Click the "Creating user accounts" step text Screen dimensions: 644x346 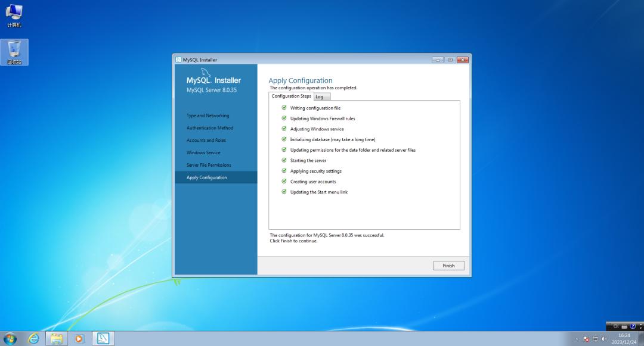(x=313, y=182)
